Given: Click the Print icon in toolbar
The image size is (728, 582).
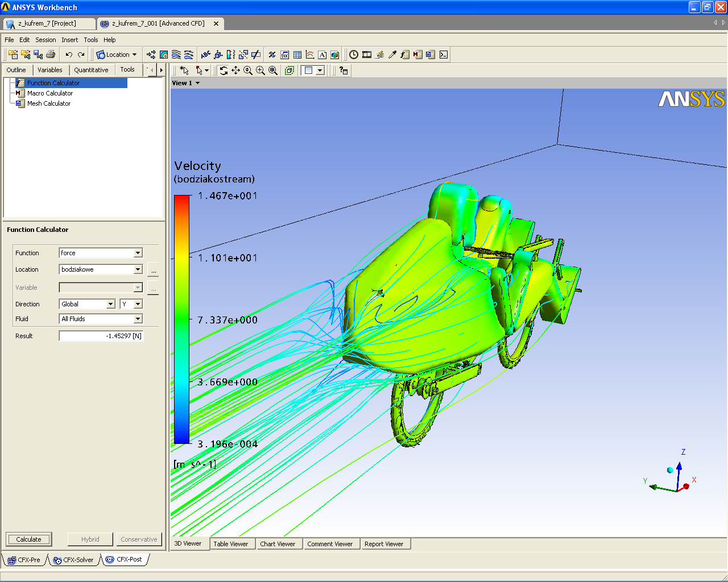Looking at the screenshot, I should click(51, 55).
